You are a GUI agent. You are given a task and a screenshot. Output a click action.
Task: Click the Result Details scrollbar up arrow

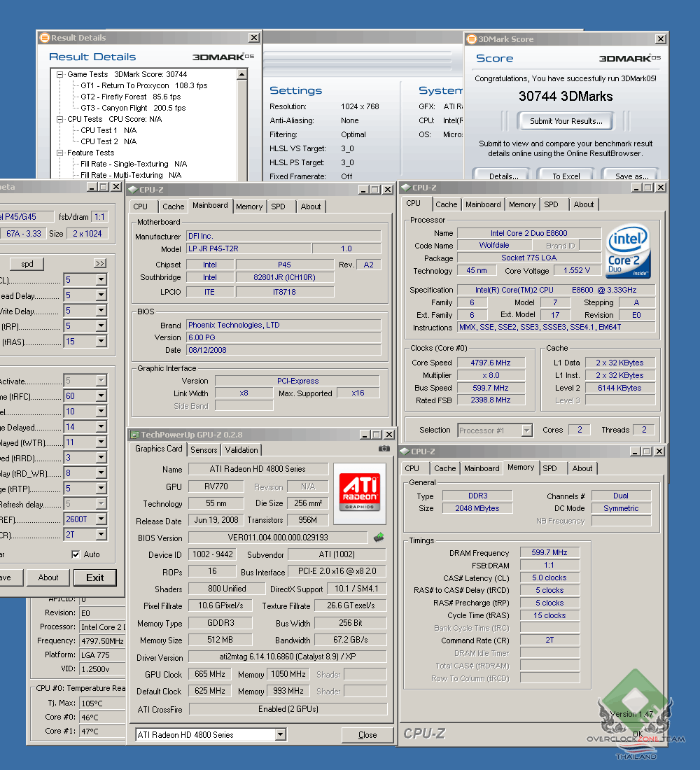tap(241, 74)
